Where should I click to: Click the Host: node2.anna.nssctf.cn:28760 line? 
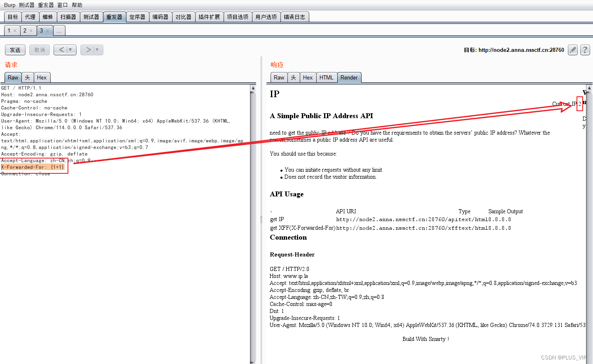point(47,95)
